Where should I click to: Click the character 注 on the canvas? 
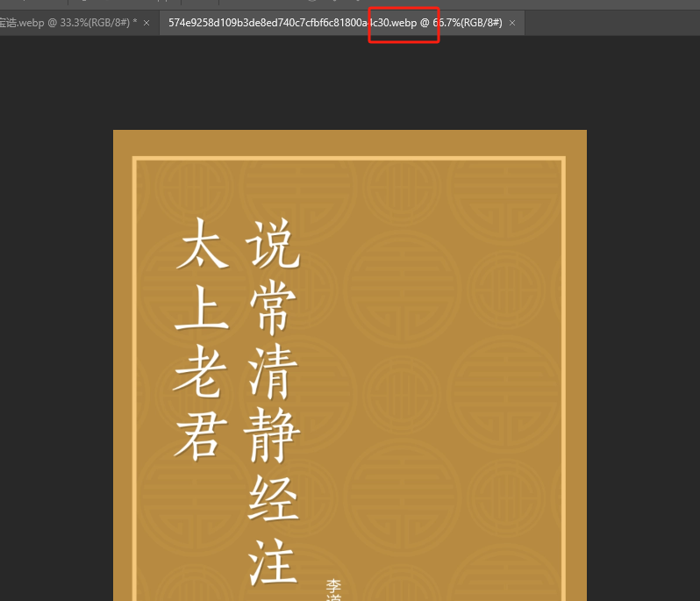(274, 560)
